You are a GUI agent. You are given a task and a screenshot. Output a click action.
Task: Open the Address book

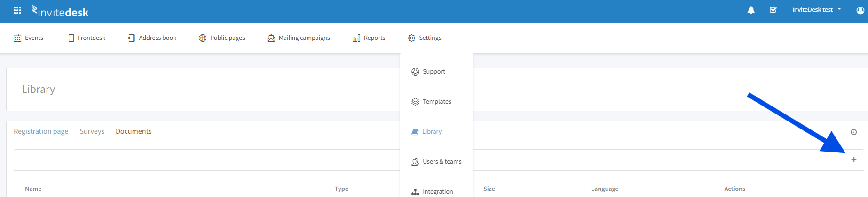pos(152,38)
